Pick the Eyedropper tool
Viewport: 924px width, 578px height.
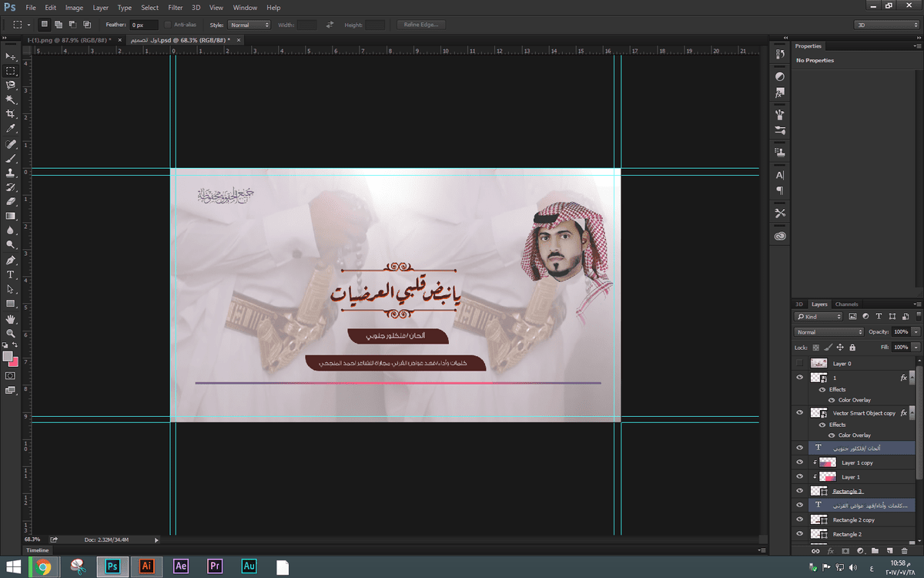point(11,129)
